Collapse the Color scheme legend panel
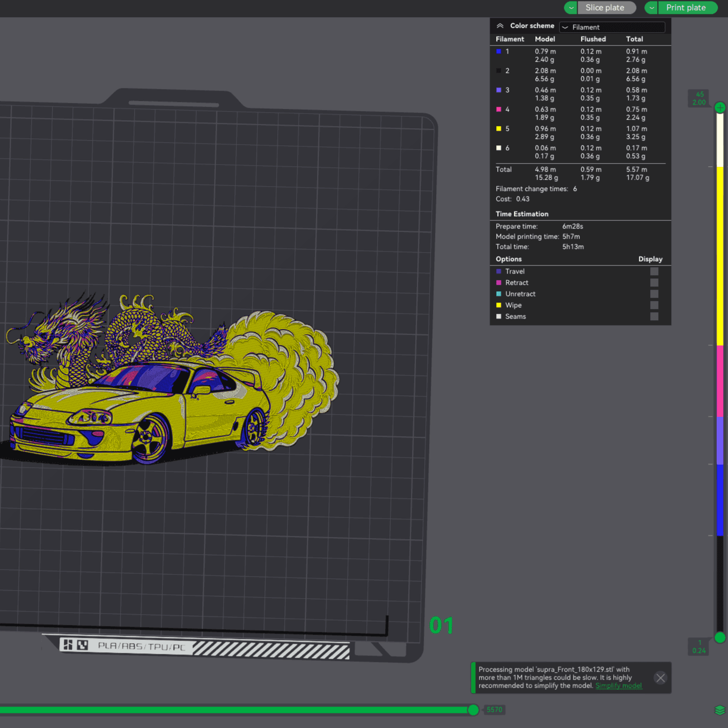The image size is (728, 728). point(500,26)
